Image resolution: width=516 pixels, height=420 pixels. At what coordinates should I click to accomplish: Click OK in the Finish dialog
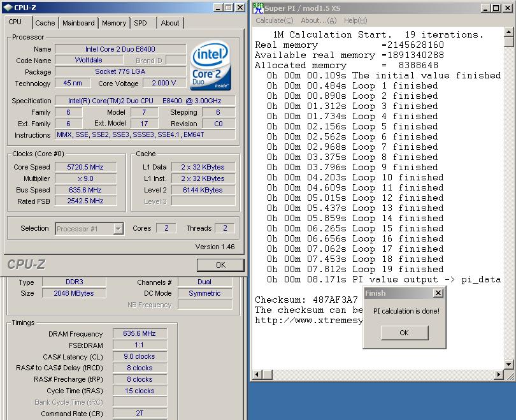405,333
